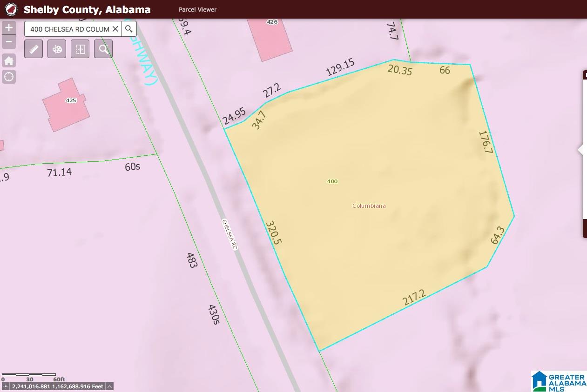Viewport: 587px width, 392px height.
Task: Select parcel 400 label on map
Action: point(332,181)
